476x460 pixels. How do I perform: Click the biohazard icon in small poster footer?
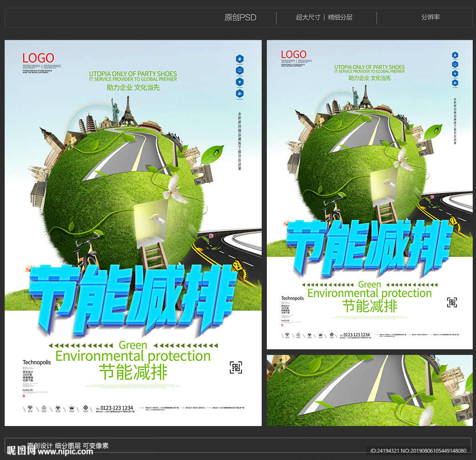point(309,335)
